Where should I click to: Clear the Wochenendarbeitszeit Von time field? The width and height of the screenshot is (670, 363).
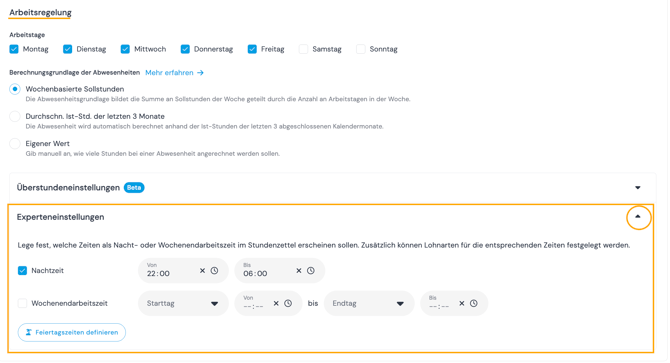pos(276,304)
